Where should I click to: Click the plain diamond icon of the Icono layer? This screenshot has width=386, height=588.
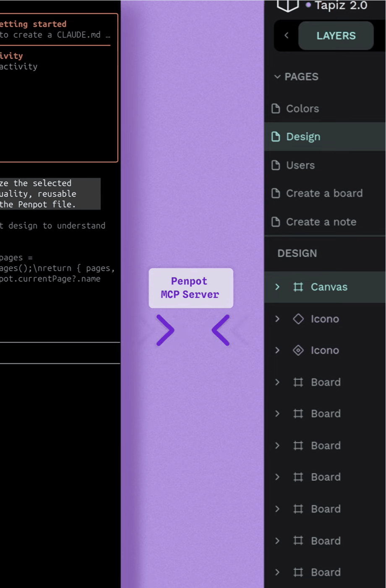(298, 319)
